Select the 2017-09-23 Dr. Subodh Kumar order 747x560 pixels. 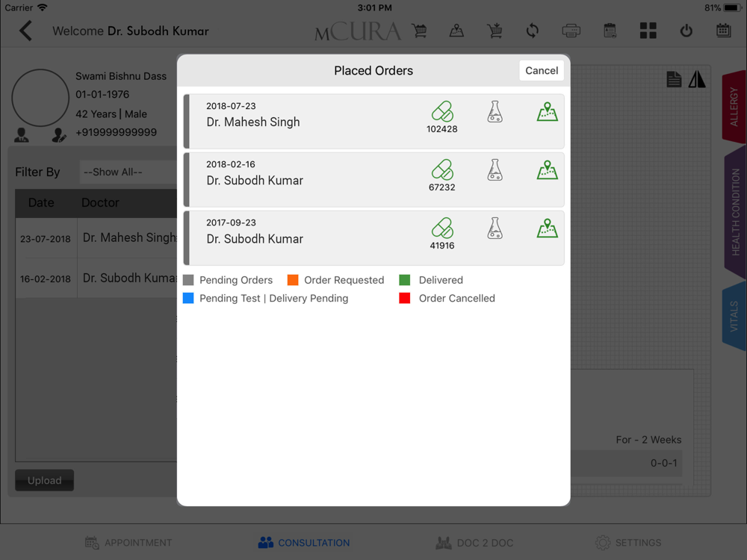point(374,238)
